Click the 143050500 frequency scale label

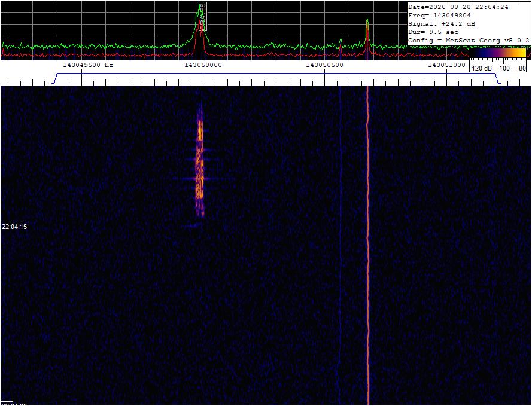tap(325, 65)
